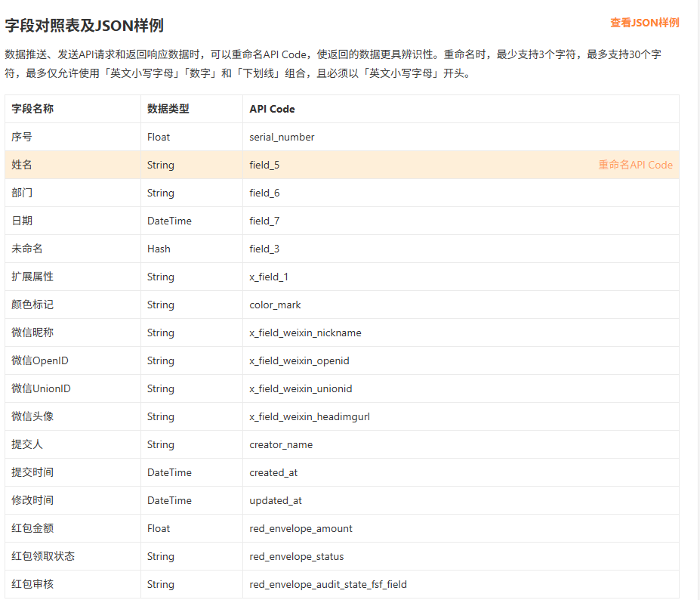This screenshot has height=600, width=700.
Task: Select the x_field_weixin_headimgurl cell
Action: coord(310,416)
